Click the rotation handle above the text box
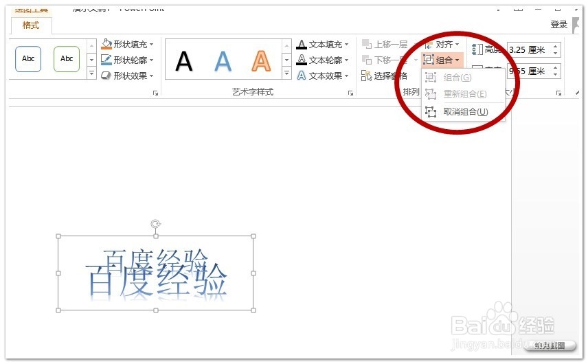Viewport: 588px width, 364px height. pos(156,224)
